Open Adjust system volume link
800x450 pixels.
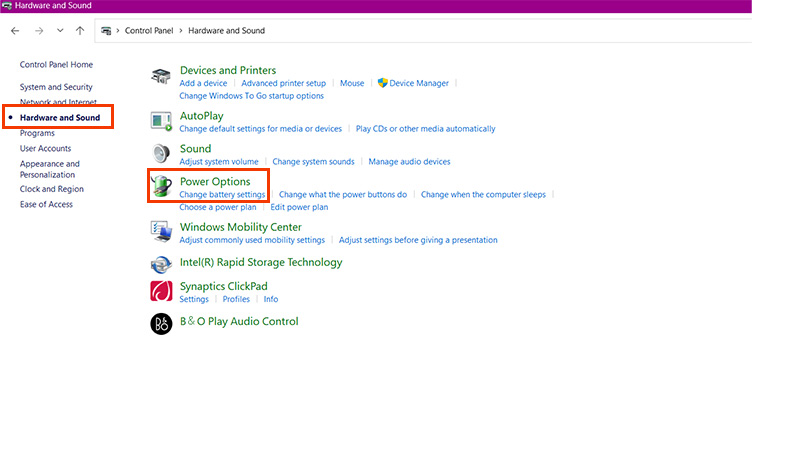coord(219,161)
